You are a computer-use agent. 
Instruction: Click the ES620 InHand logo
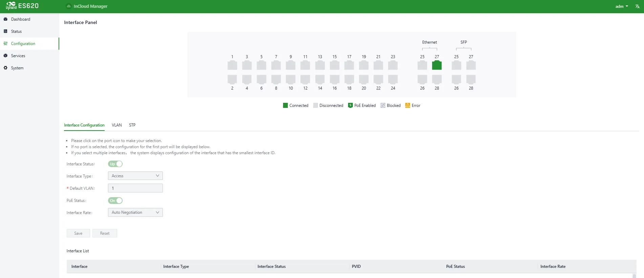pyautogui.click(x=22, y=6)
